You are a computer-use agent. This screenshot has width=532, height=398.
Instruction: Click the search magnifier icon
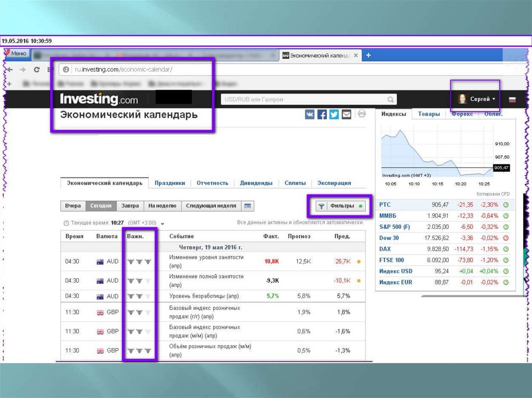point(391,100)
